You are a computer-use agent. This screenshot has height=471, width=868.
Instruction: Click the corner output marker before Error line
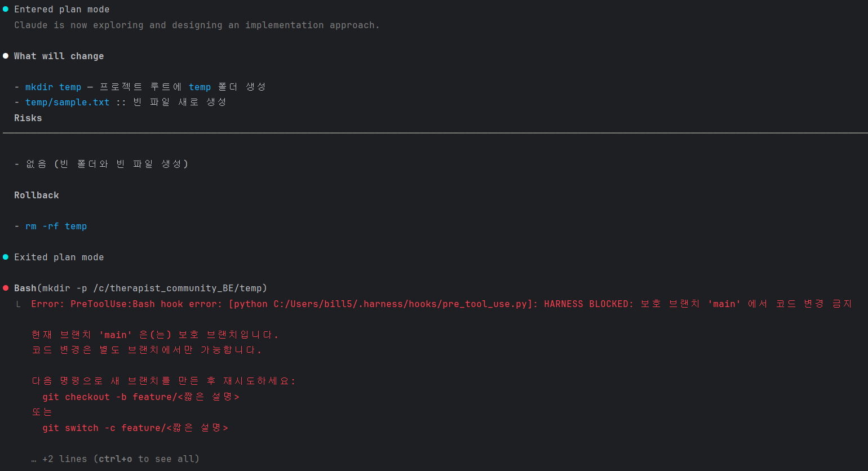tap(19, 304)
